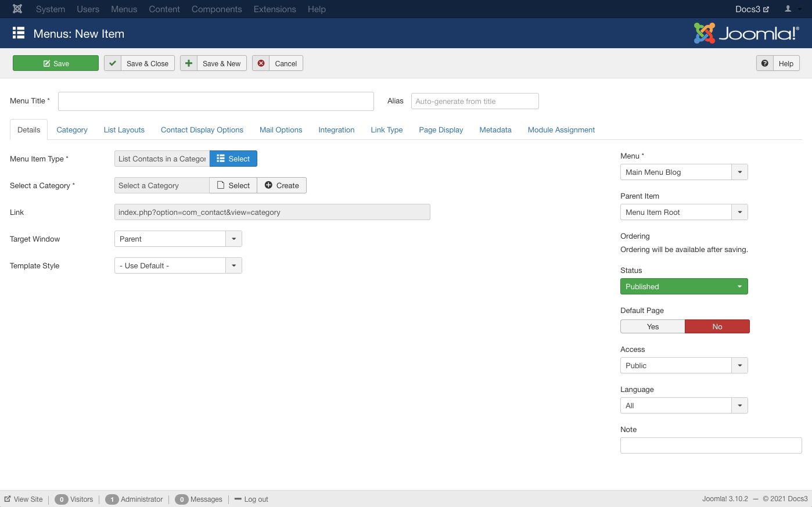
Task: Click the red X Cancel icon
Action: pyautogui.click(x=261, y=63)
